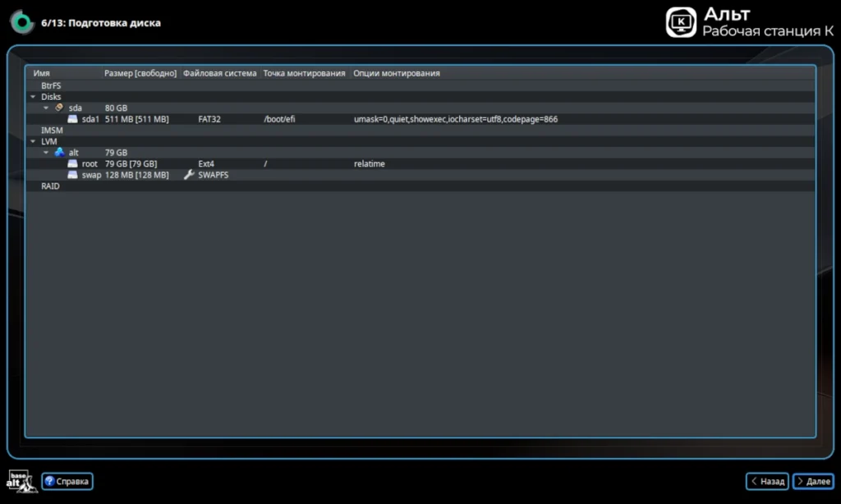
Task: Select the LVM tree row
Action: click(x=420, y=141)
